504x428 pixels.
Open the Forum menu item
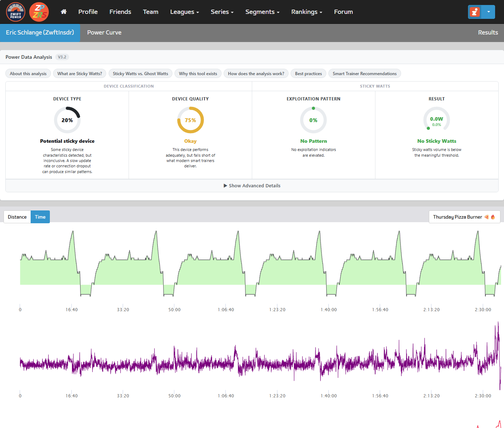(x=343, y=12)
